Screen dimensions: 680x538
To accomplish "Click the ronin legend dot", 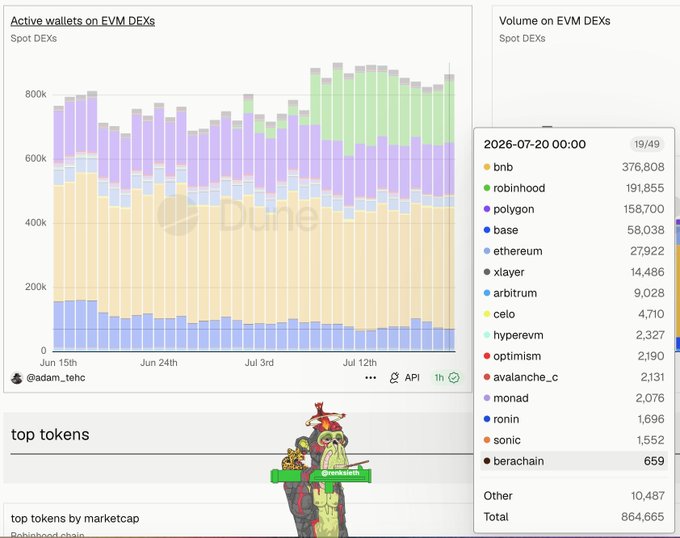I will coord(487,419).
